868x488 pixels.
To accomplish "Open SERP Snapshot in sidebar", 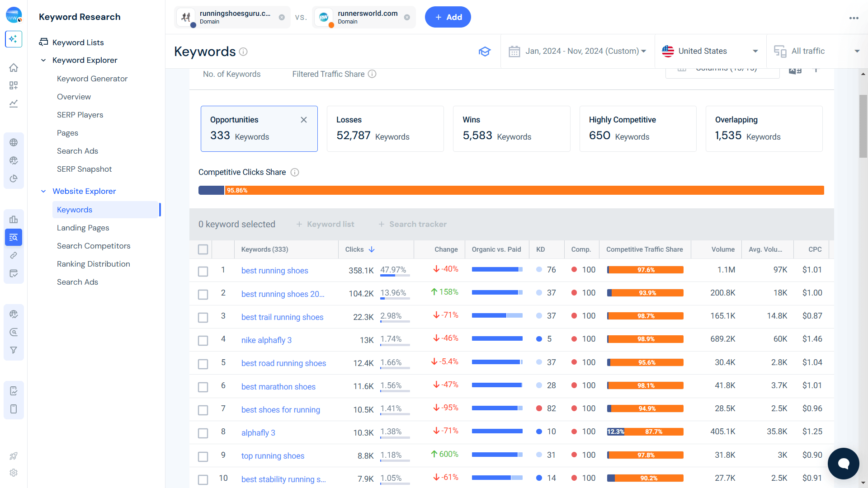I will pyautogui.click(x=84, y=169).
